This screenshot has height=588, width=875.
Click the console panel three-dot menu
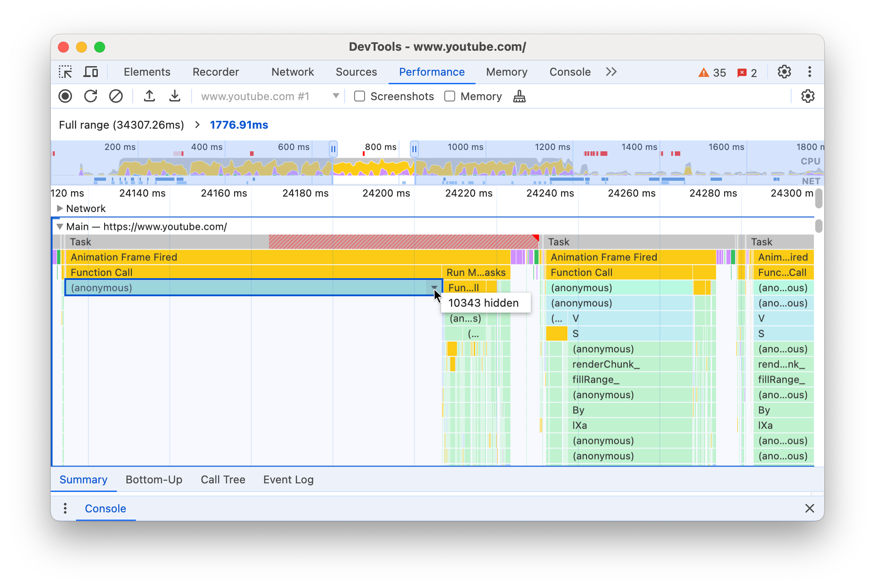[65, 508]
